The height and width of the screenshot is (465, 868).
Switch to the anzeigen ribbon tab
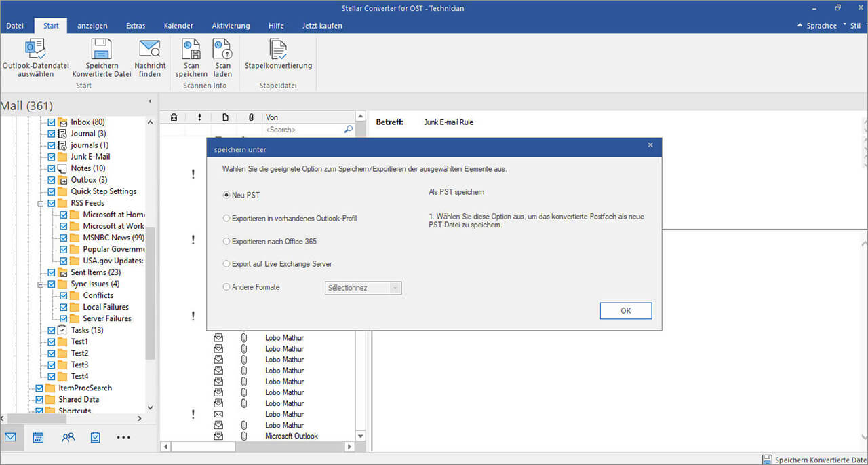point(92,26)
